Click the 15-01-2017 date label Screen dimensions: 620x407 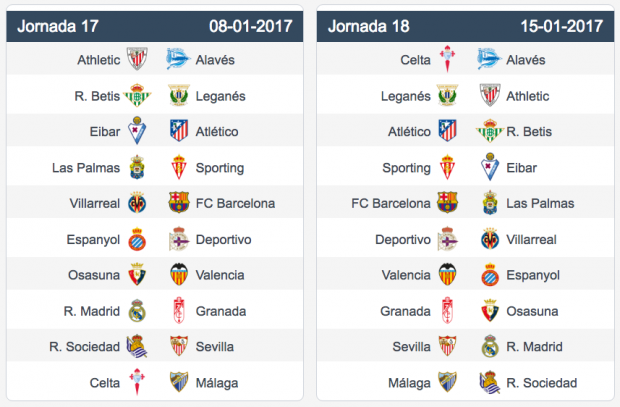(561, 27)
